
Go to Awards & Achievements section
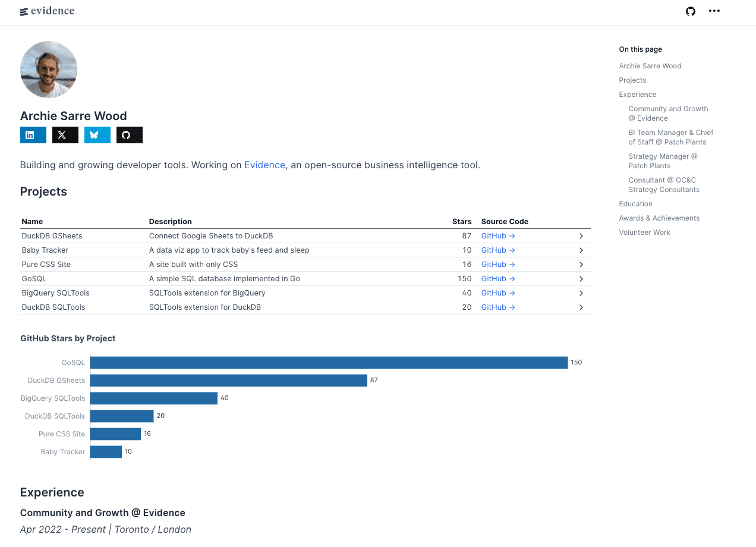[659, 218]
